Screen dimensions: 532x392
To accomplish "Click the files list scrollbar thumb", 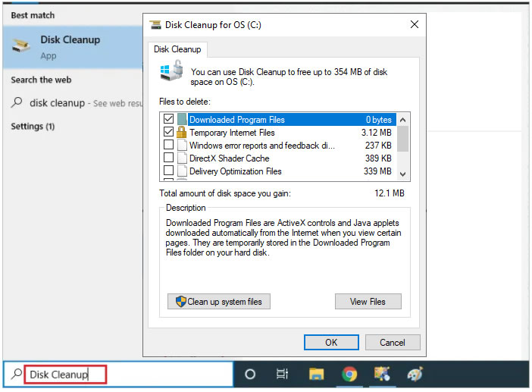I will click(402, 139).
